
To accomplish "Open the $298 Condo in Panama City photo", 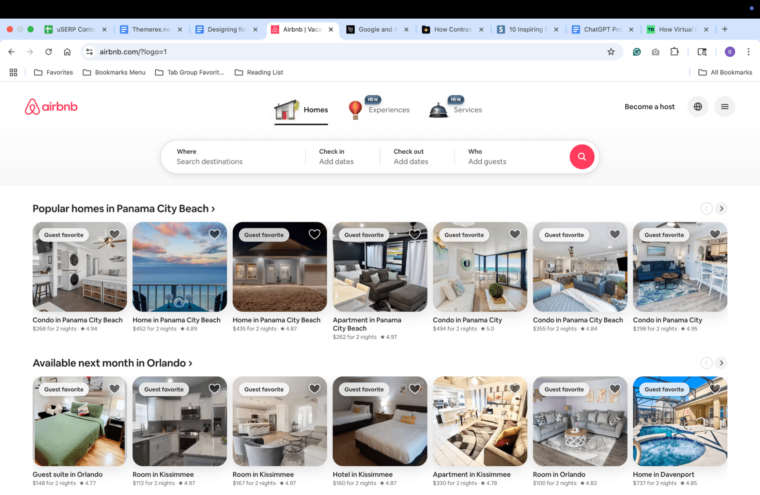I will tap(680, 267).
